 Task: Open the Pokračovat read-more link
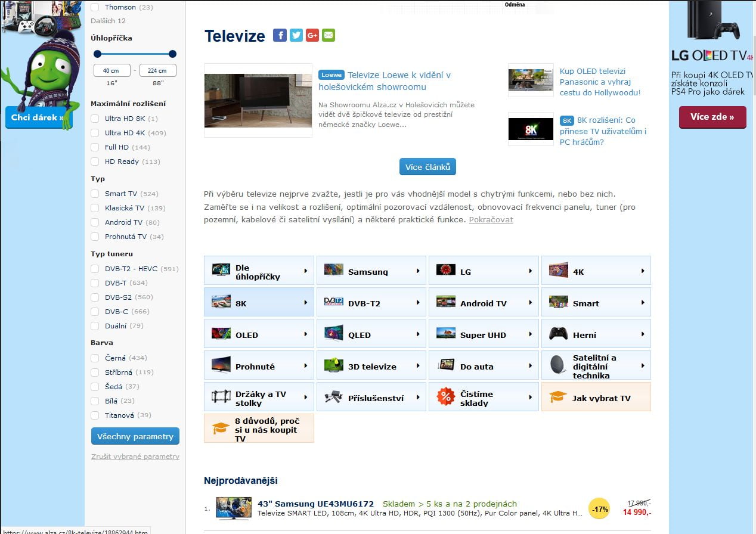tap(491, 220)
